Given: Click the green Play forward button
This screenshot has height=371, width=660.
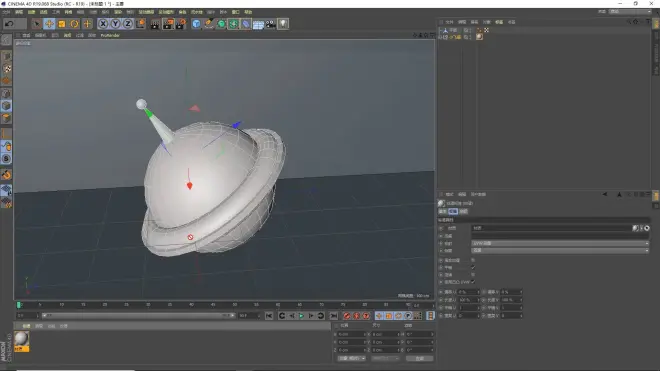Looking at the screenshot, I should click(301, 315).
